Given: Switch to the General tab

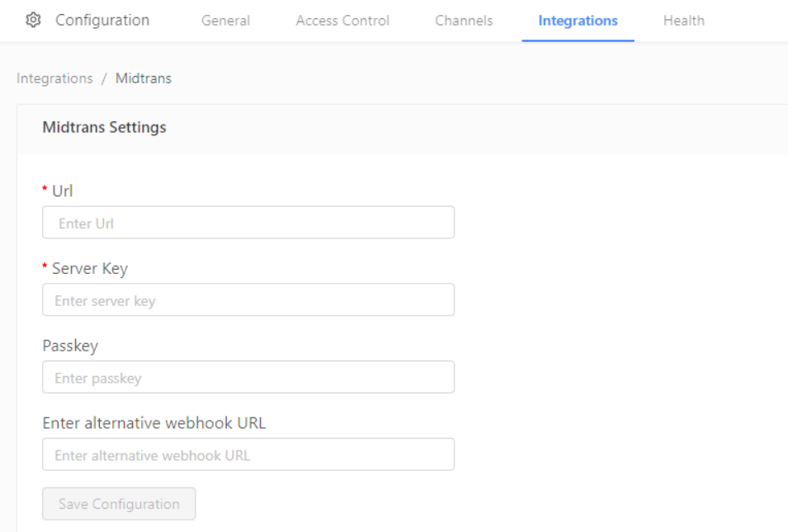Looking at the screenshot, I should click(225, 21).
